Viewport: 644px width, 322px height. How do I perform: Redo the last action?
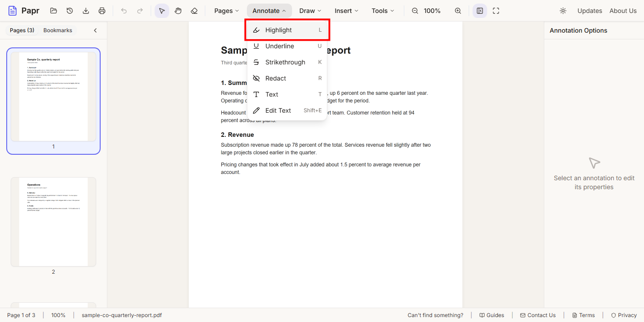pyautogui.click(x=140, y=11)
